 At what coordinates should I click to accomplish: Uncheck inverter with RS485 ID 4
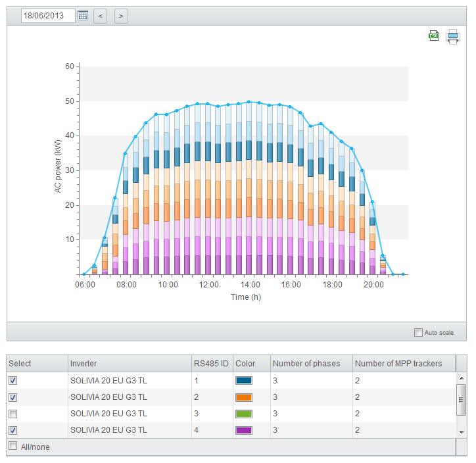click(x=12, y=430)
